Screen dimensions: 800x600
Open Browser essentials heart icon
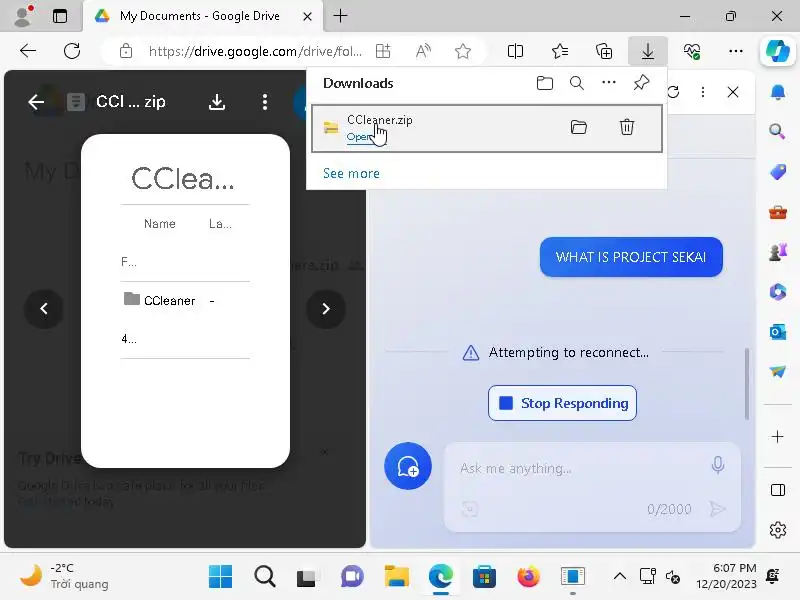[x=692, y=51]
